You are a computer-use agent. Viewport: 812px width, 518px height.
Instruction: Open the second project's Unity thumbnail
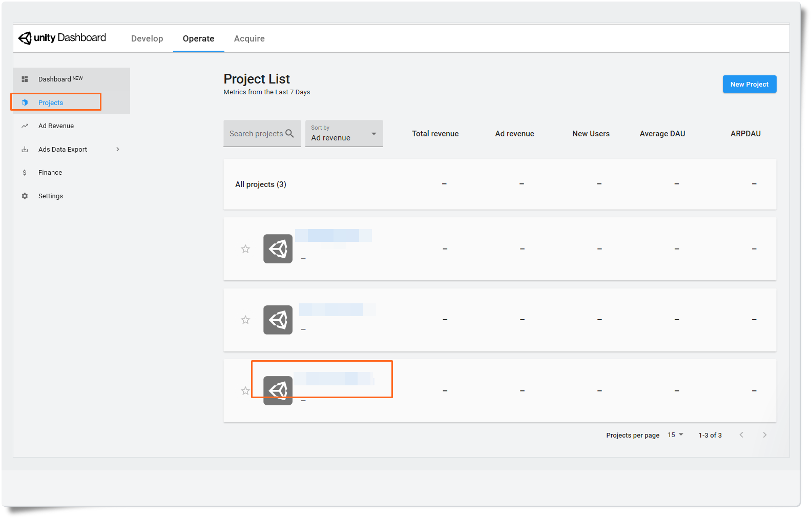pos(278,320)
